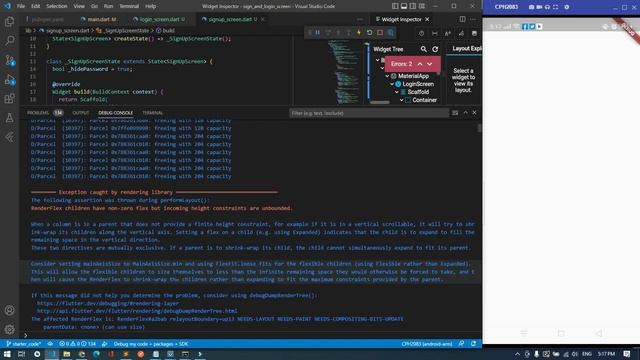This screenshot has width=640, height=360.
Task: Open the Source Control view
Action: pyautogui.click(x=9, y=60)
